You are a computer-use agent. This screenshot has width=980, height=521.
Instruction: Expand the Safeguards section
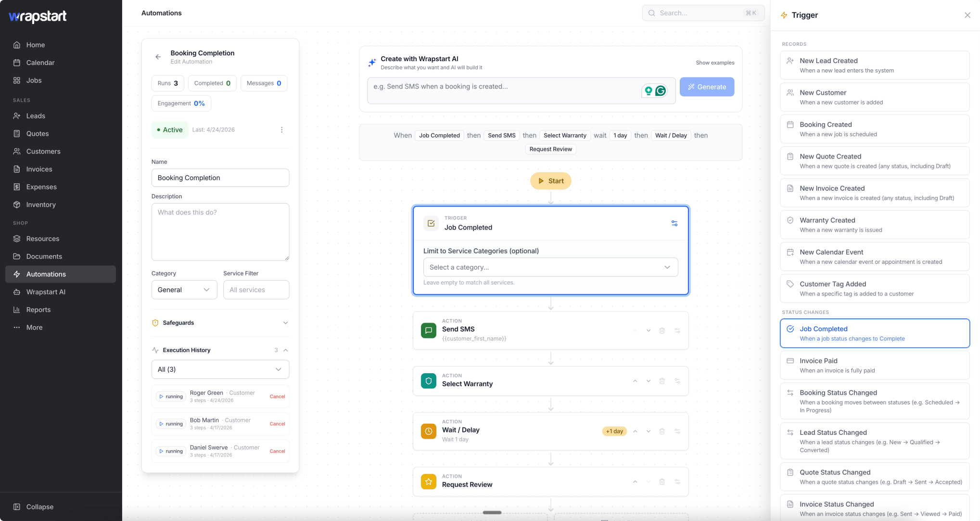click(x=220, y=323)
